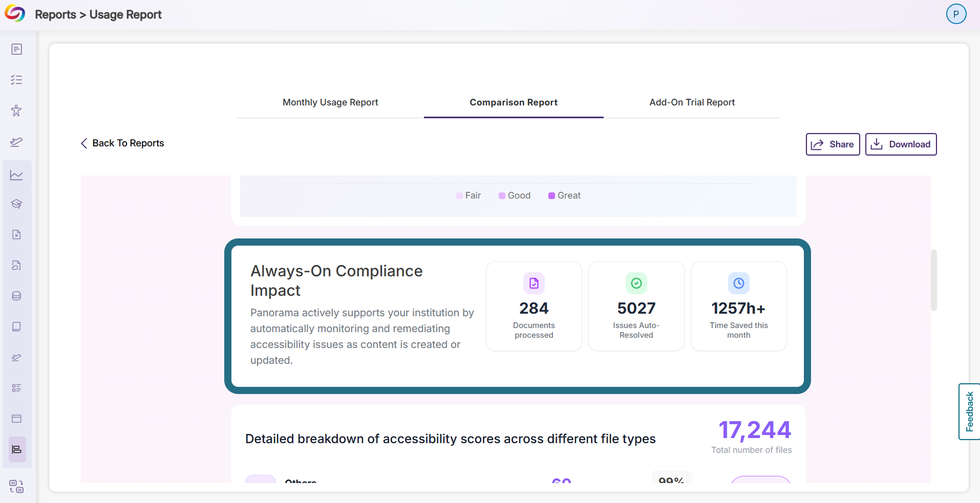
Task: Open the database stack icon in sidebar
Action: coord(16,296)
